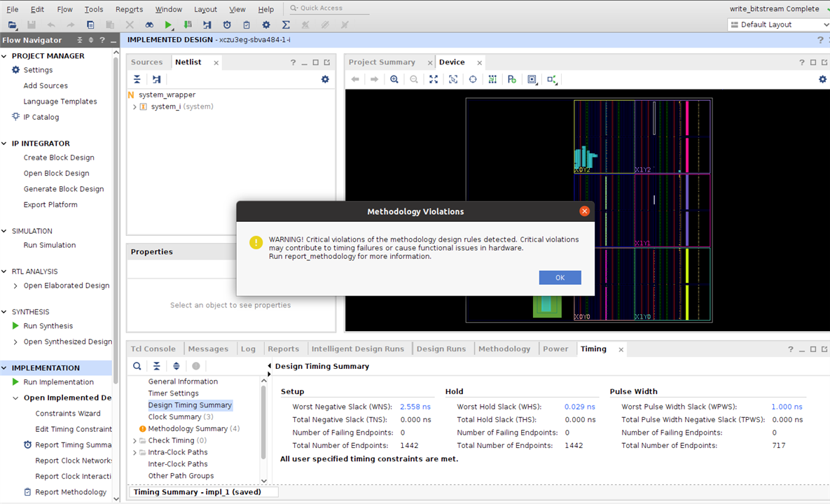This screenshot has height=504, width=830.
Task: Click the Draw Pblock icon
Action: [512, 79]
